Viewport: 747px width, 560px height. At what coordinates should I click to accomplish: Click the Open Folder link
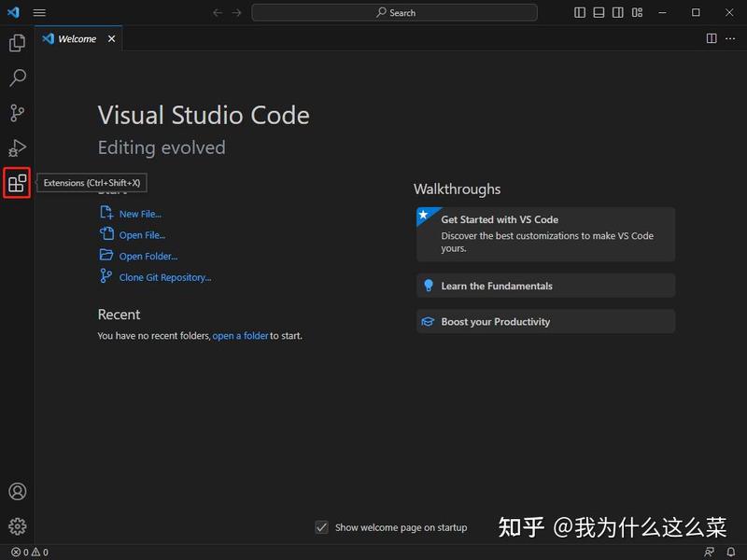coord(148,256)
